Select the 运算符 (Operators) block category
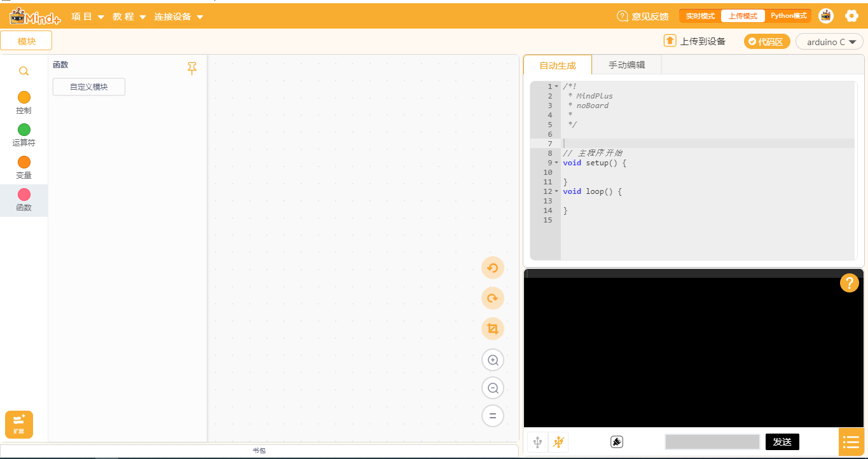The image size is (868, 459). click(x=24, y=135)
